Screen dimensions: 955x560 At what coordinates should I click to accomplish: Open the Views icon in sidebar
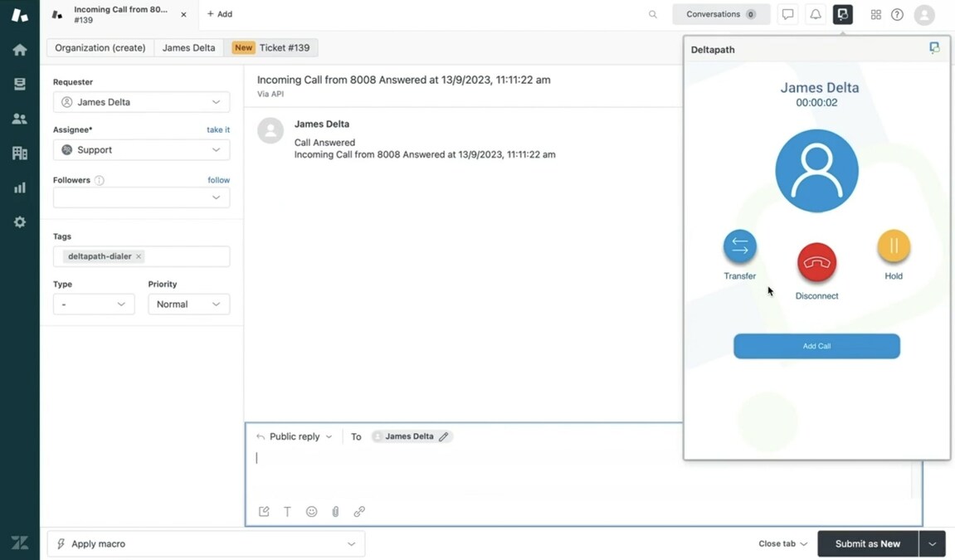click(x=19, y=84)
